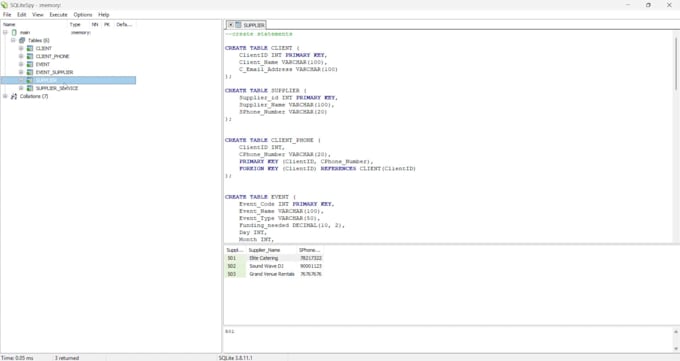Click detail pane scroll-up arrow
Image resolution: width=680 pixels, height=361 pixels.
coord(676,331)
